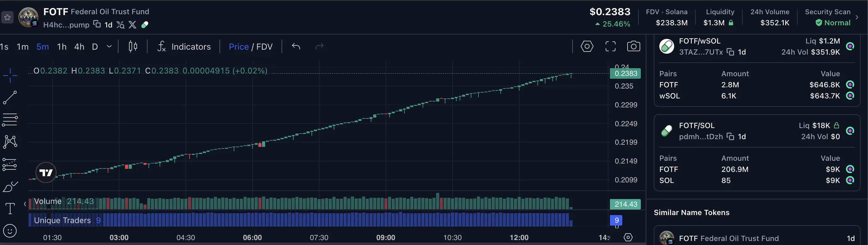Open the FOTF/wSOL pool explorer icon
868x245 pixels.
(850, 46)
